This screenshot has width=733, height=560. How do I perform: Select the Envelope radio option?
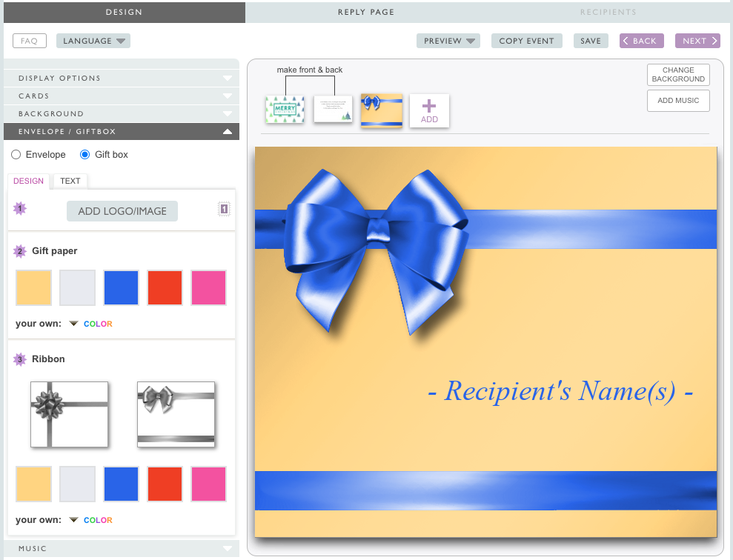(x=16, y=155)
